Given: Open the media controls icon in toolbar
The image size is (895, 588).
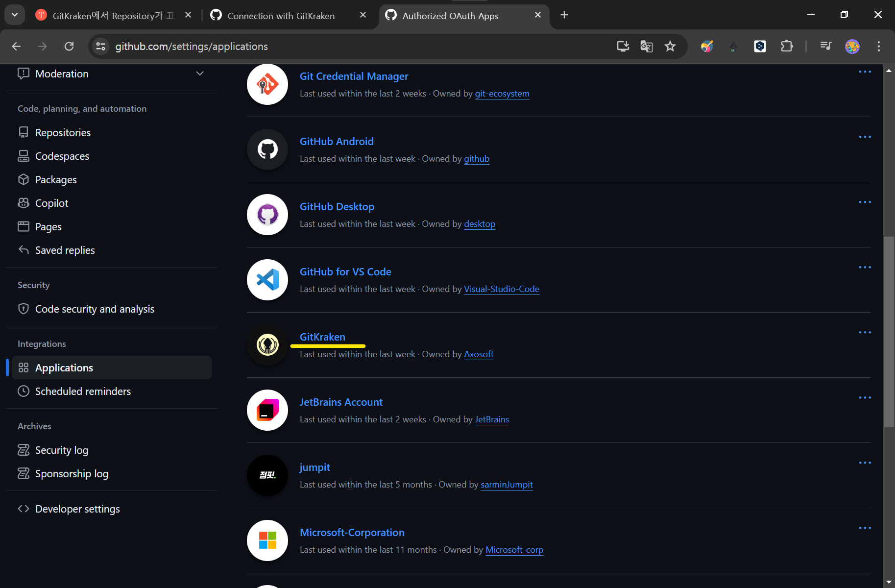Looking at the screenshot, I should tap(826, 46).
